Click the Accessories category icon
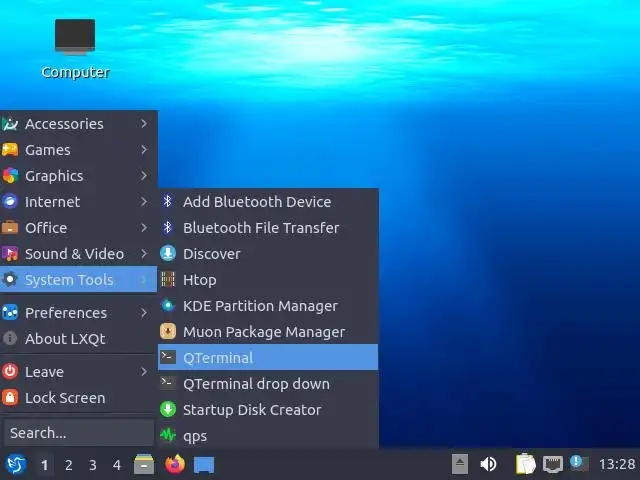 click(10, 124)
